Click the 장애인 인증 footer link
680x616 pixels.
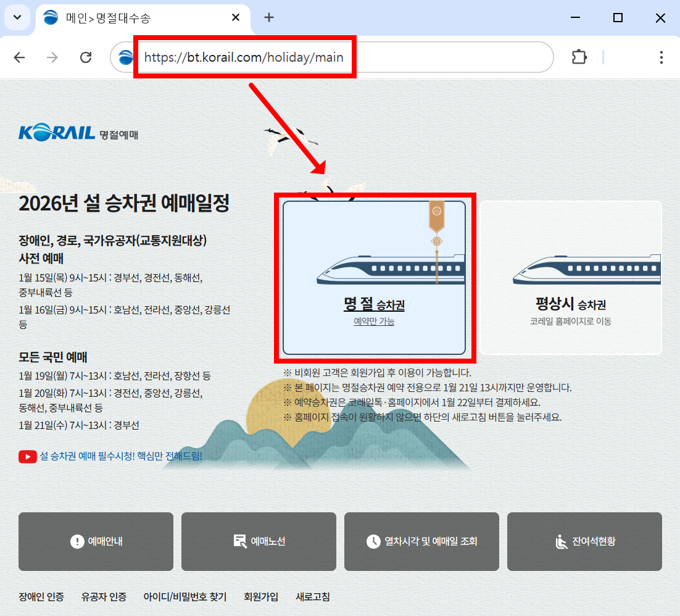tap(40, 597)
